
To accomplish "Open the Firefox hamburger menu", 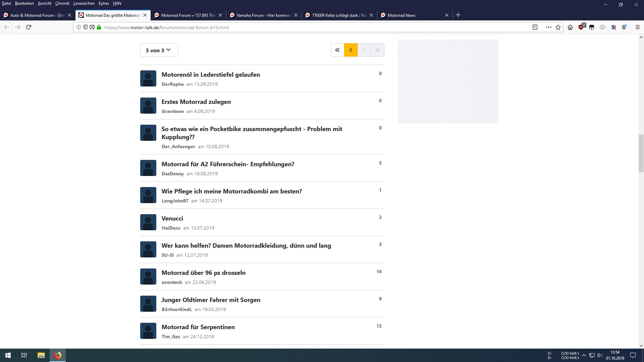I will click(638, 27).
